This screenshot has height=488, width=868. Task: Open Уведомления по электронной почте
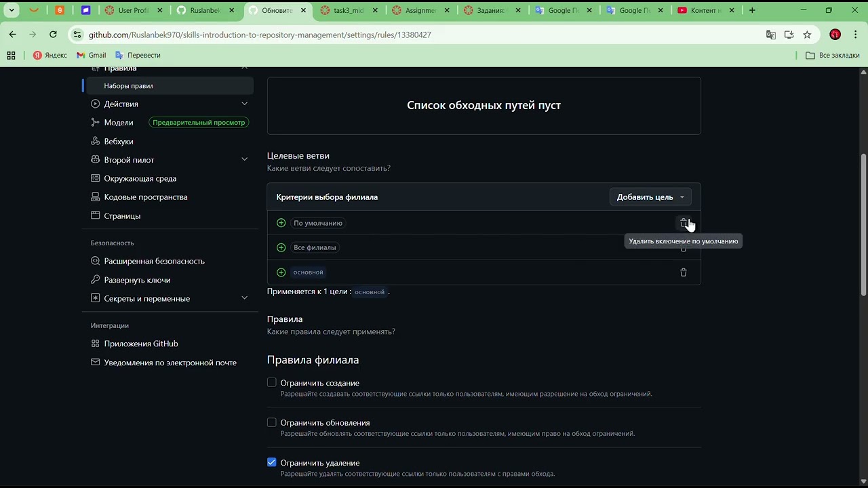(170, 363)
